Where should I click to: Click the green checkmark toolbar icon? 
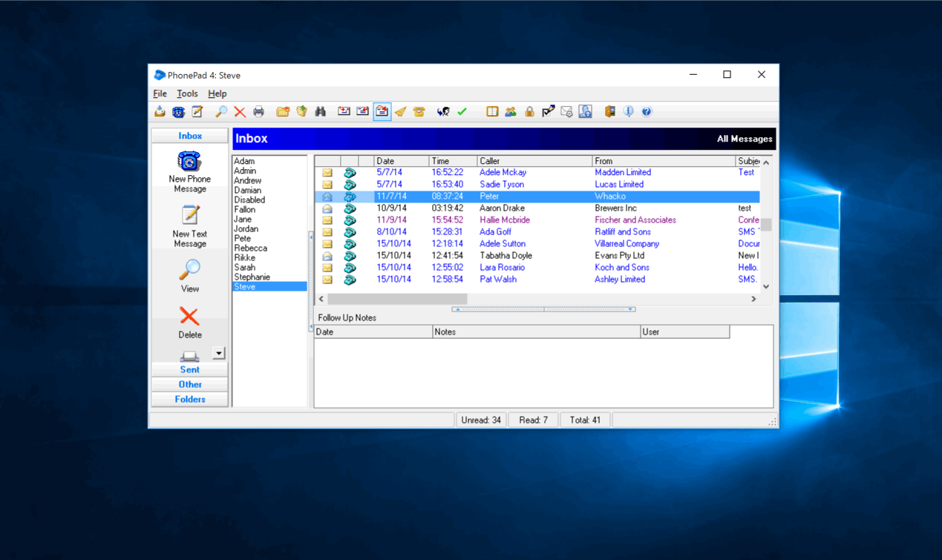click(462, 112)
